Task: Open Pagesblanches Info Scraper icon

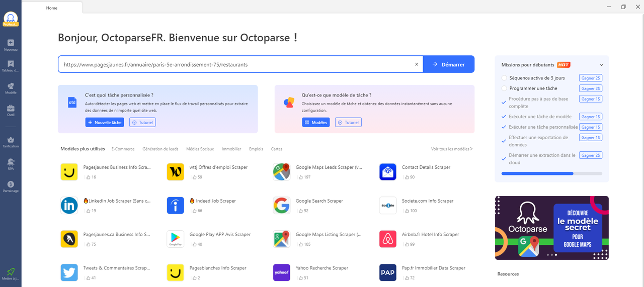Action: pyautogui.click(x=176, y=272)
